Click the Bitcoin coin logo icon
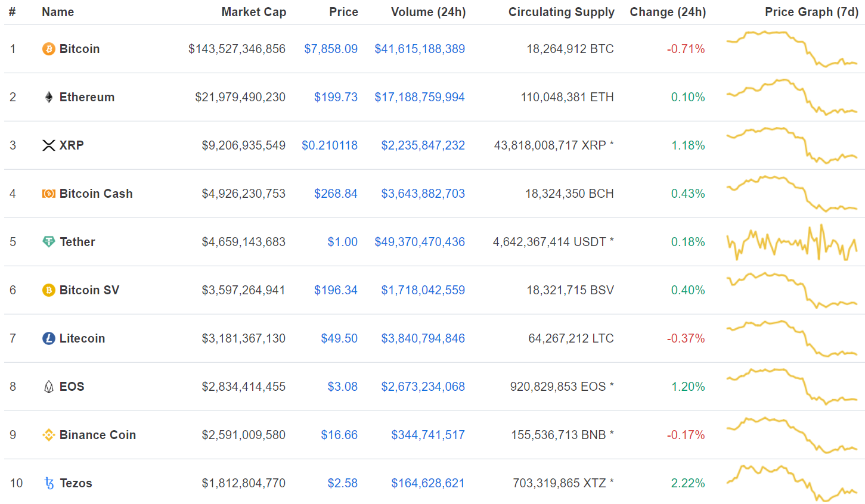 tap(49, 49)
